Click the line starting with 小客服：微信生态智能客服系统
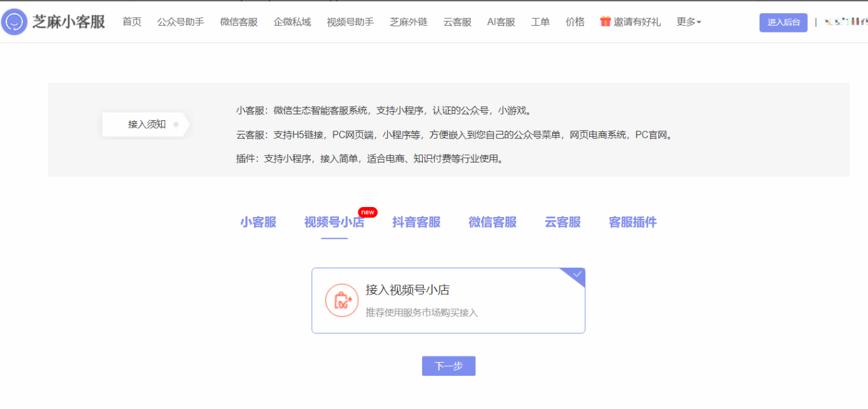Viewport: 868px width, 409px height. click(x=385, y=111)
